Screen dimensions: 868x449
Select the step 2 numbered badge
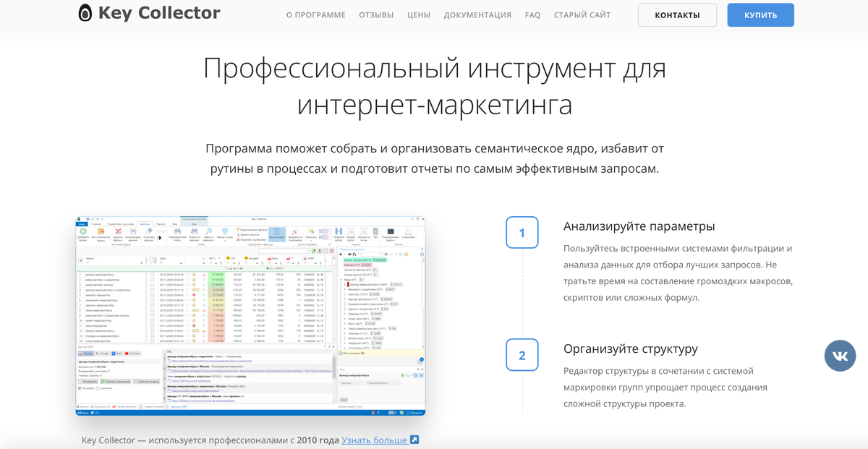[x=522, y=355]
